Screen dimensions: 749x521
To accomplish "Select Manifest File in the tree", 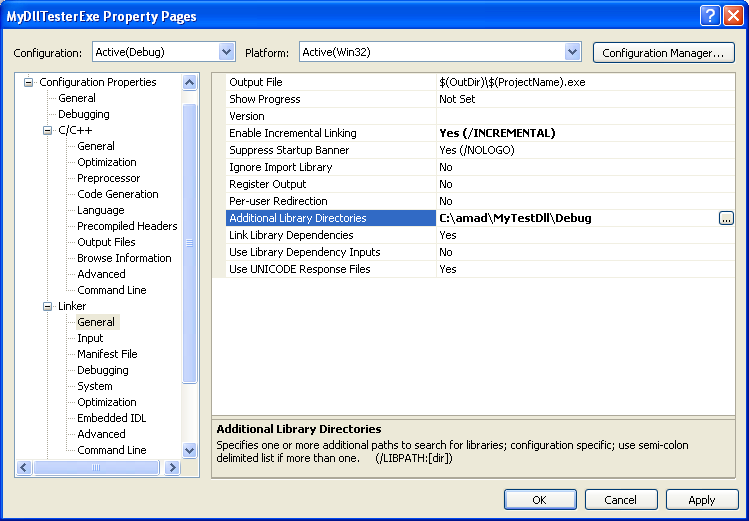I will [107, 354].
